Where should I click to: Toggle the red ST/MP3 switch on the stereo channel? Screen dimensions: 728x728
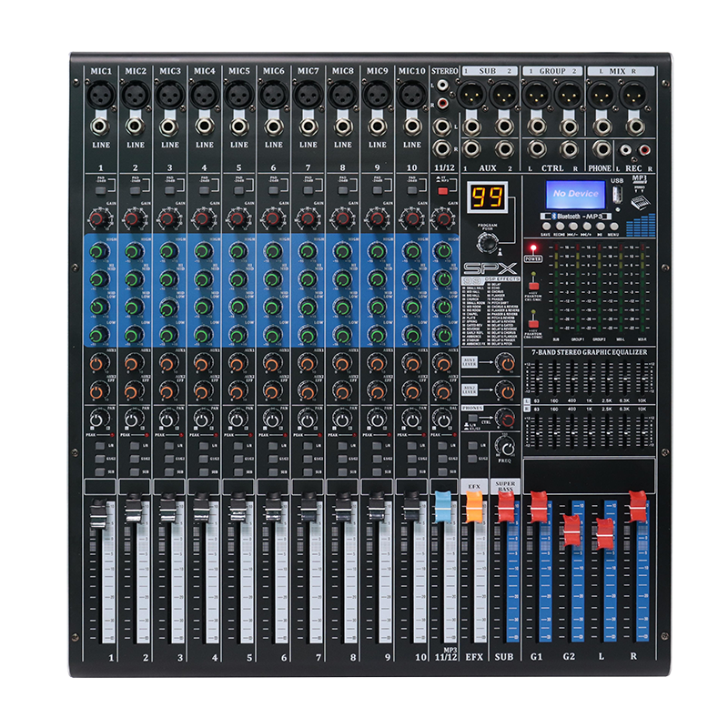442,190
